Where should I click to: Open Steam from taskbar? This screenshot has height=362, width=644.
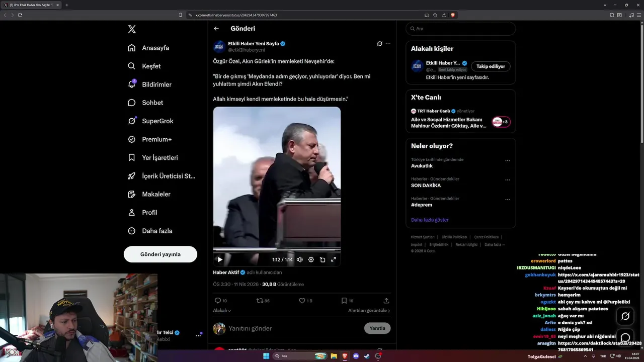[367, 356]
